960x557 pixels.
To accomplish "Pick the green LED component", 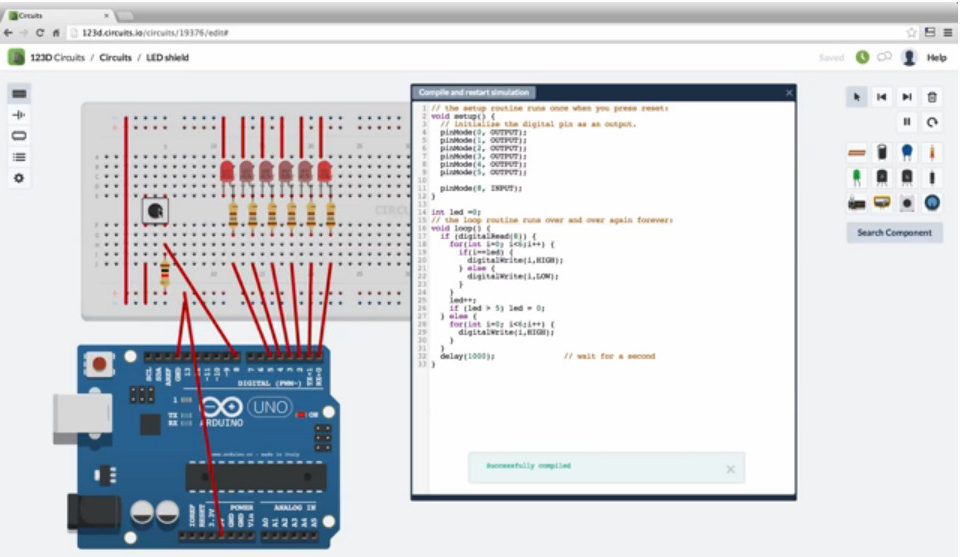I will click(857, 178).
